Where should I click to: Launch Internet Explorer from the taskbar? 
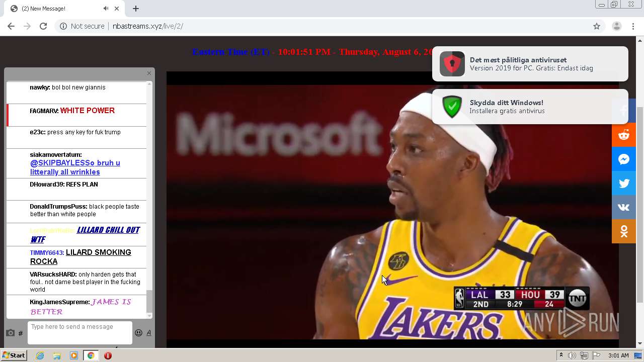pos(40,355)
